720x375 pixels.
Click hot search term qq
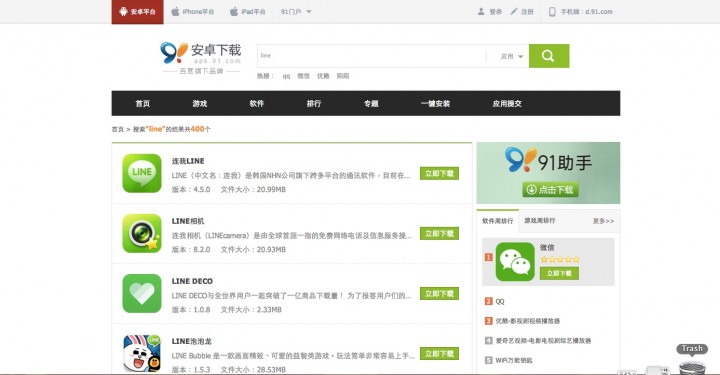pyautogui.click(x=286, y=76)
